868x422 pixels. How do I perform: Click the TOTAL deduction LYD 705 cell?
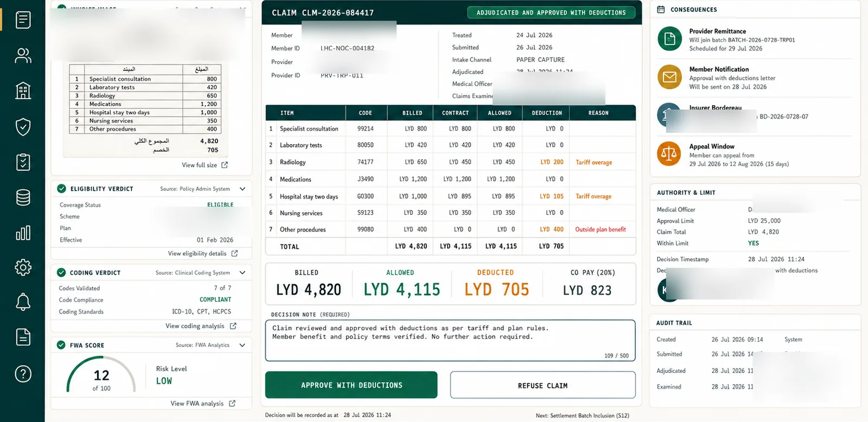pos(551,246)
